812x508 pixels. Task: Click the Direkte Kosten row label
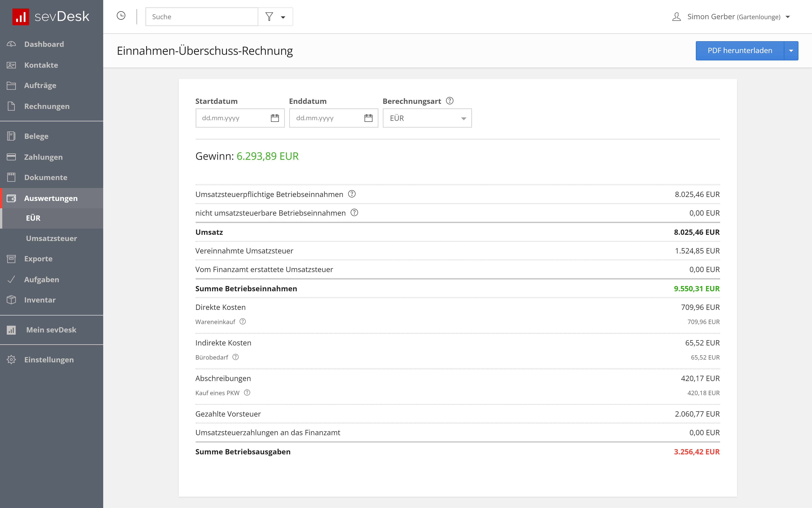pos(220,307)
